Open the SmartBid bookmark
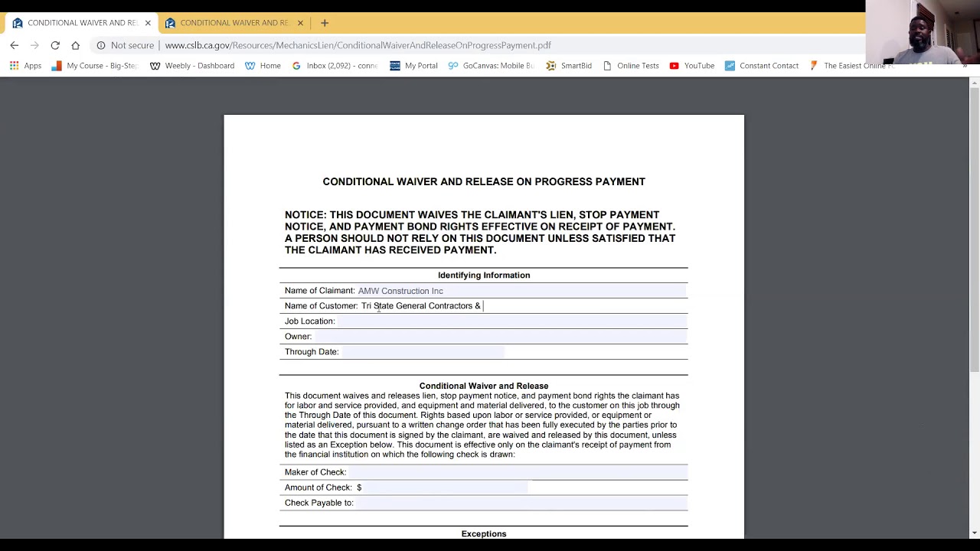The height and width of the screenshot is (551, 980). [569, 66]
